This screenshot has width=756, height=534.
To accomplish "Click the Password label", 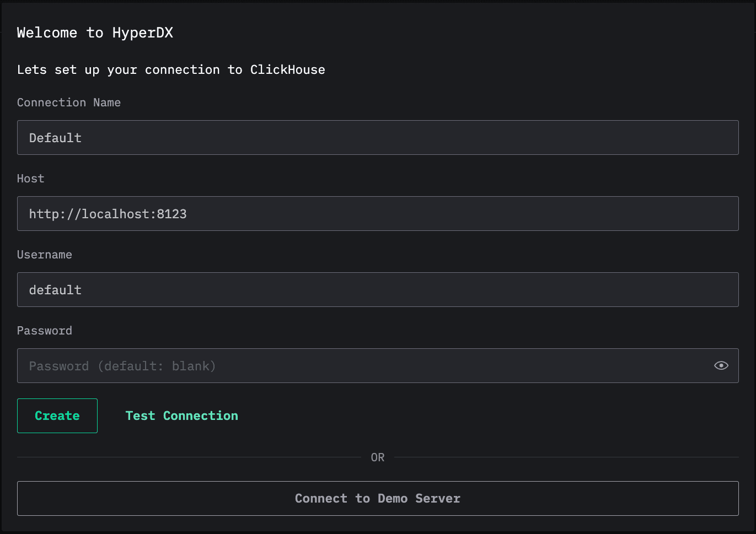I will coord(44,330).
